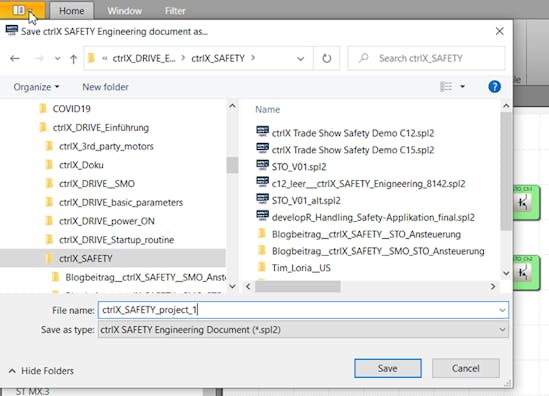The height and width of the screenshot is (396, 549).
Task: Click the ctrlX_SAFETY tree folder icon
Action: [49, 258]
